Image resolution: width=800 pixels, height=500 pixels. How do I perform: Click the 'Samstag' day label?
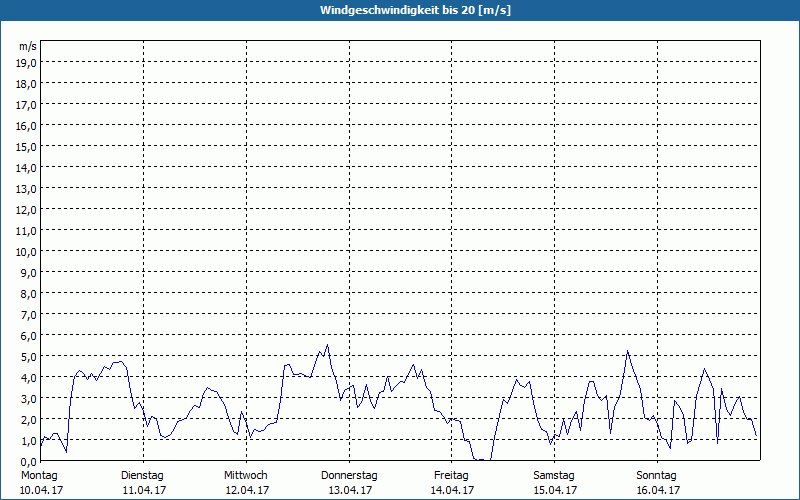click(x=554, y=476)
